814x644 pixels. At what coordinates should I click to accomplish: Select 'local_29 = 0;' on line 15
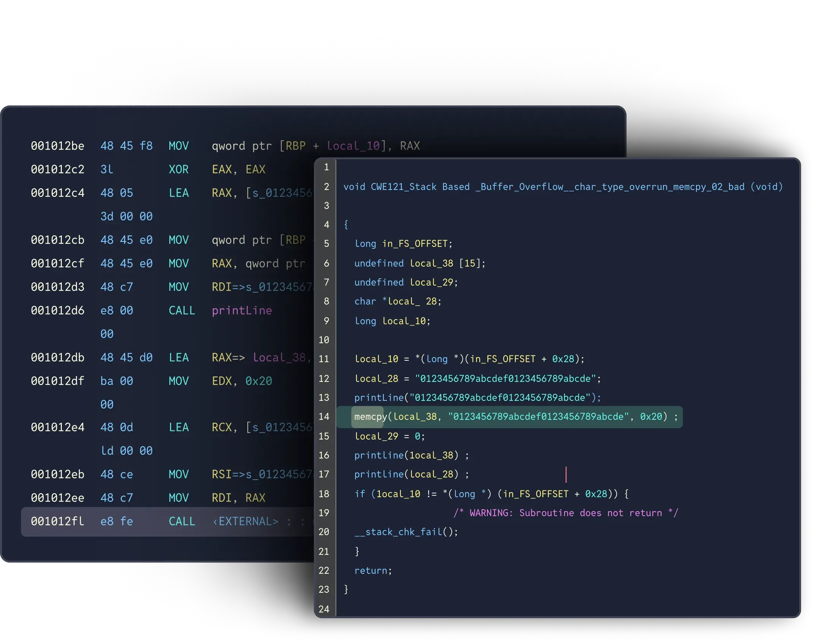pyautogui.click(x=390, y=437)
